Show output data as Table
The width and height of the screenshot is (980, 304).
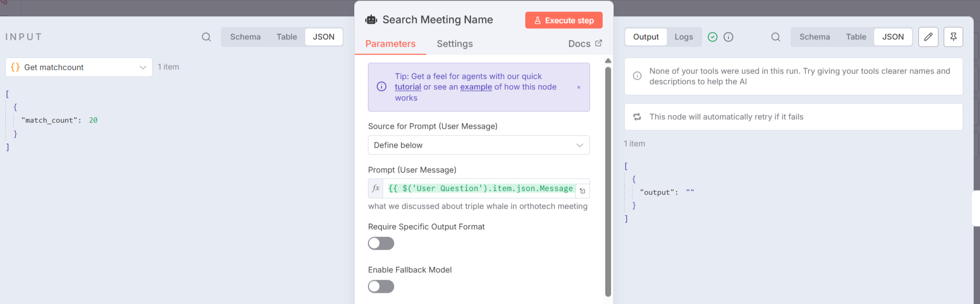[856, 37]
